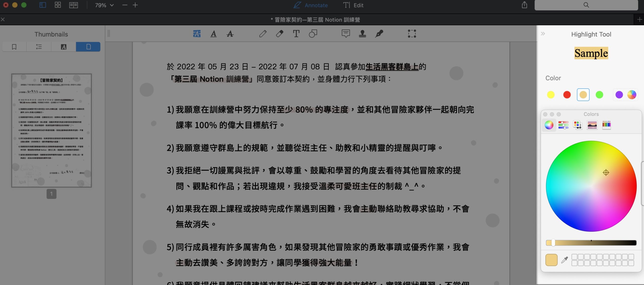
Task: Click the Sample highlight preview
Action: coord(591,53)
